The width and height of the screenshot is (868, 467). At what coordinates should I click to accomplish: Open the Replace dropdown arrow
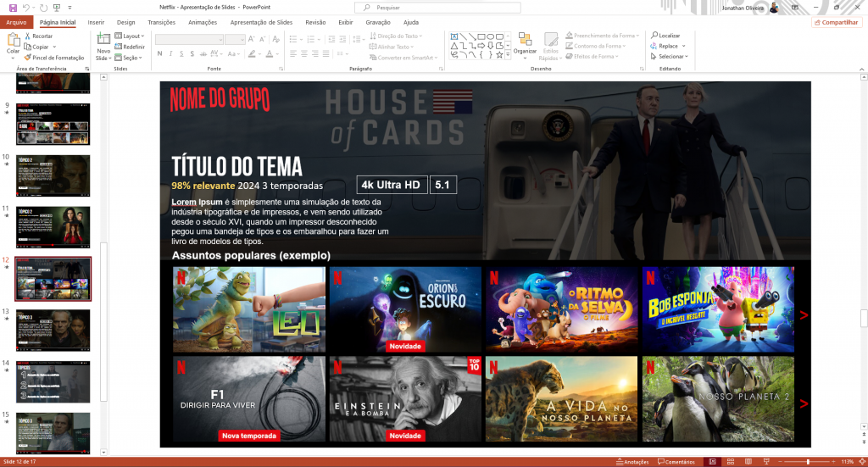(x=684, y=46)
